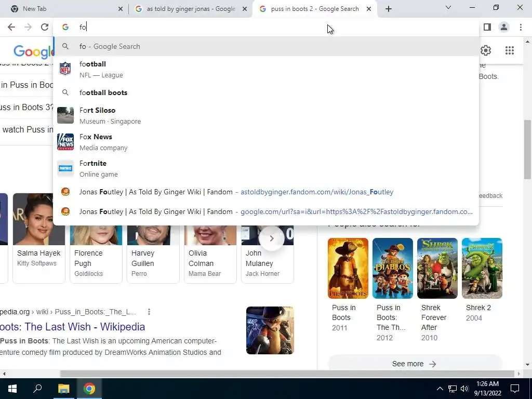Reload the current page

click(x=45, y=27)
